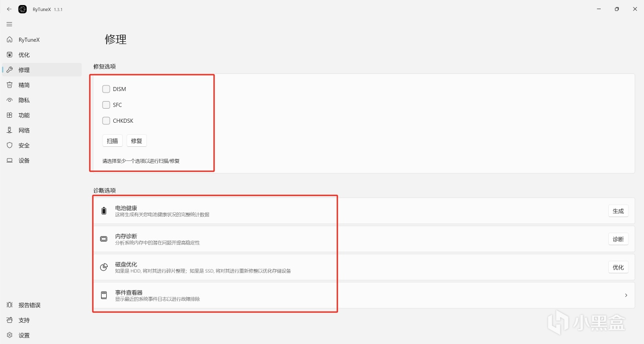Click the 诊断 memory diagnose button
This screenshot has width=644, height=344.
618,239
